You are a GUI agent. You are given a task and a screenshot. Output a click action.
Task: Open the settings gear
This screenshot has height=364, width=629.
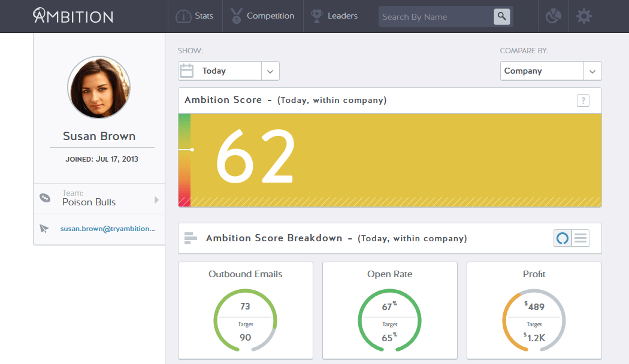584,16
